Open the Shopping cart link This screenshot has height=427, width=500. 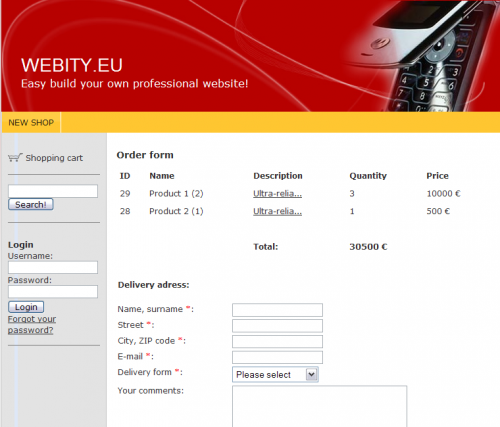pyautogui.click(x=54, y=158)
